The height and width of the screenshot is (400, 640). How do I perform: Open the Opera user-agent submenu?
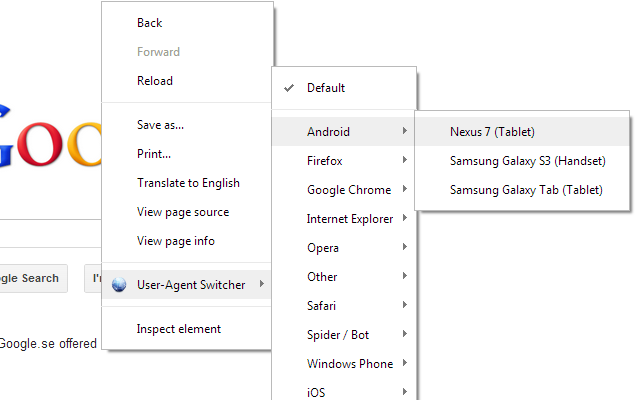pyautogui.click(x=323, y=248)
